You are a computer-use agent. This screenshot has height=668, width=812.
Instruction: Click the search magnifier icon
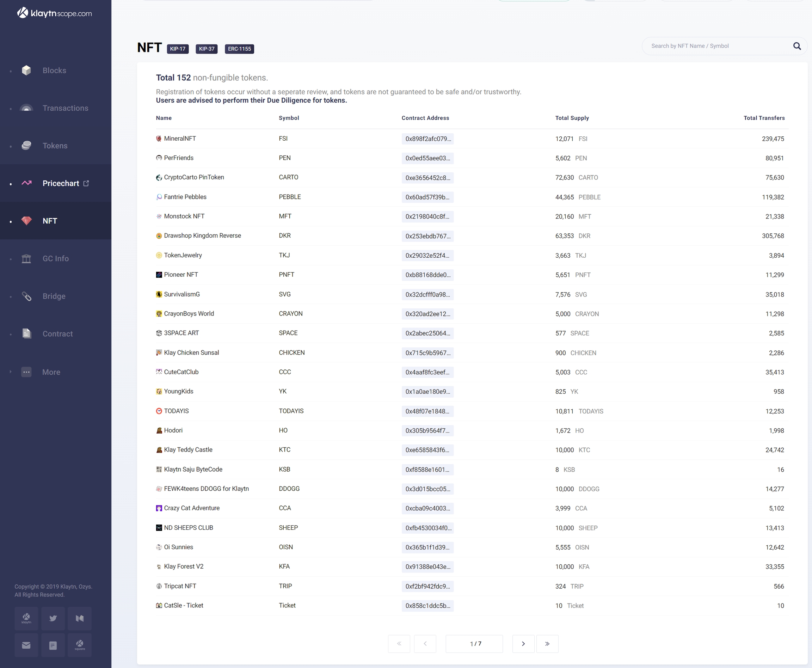coord(796,46)
